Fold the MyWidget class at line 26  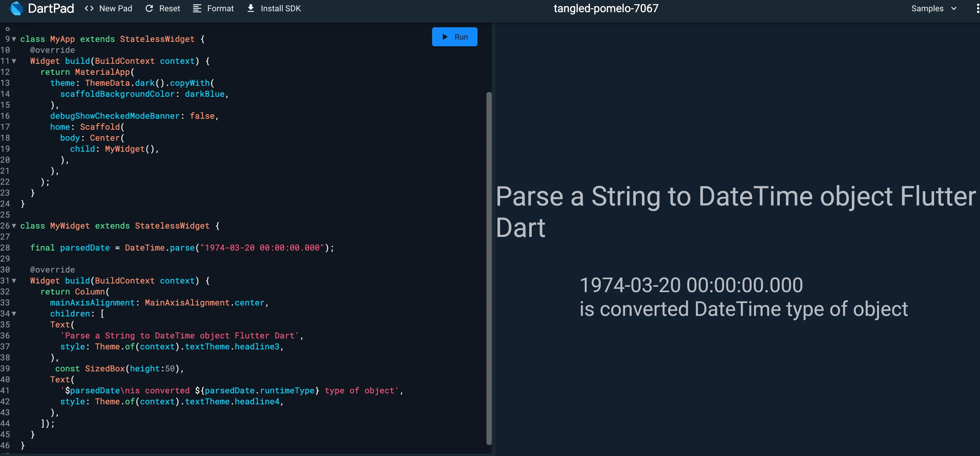(14, 226)
